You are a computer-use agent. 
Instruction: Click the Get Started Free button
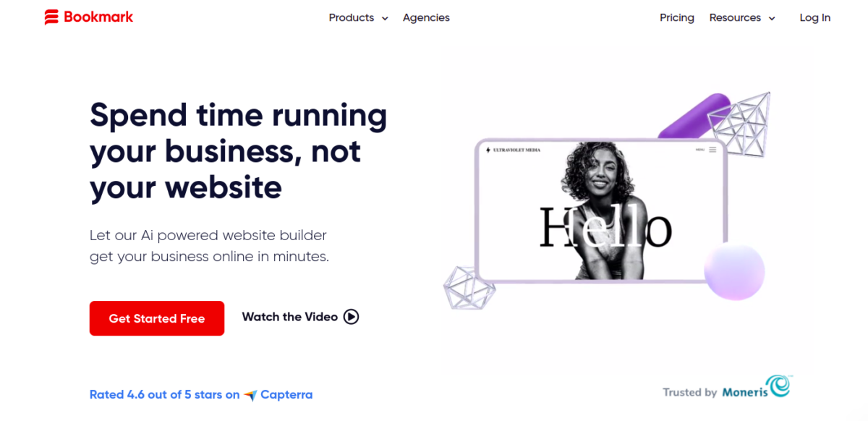157,318
